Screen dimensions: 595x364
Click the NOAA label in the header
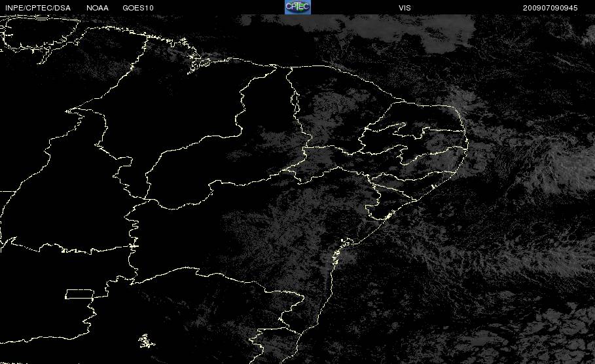pyautogui.click(x=98, y=8)
